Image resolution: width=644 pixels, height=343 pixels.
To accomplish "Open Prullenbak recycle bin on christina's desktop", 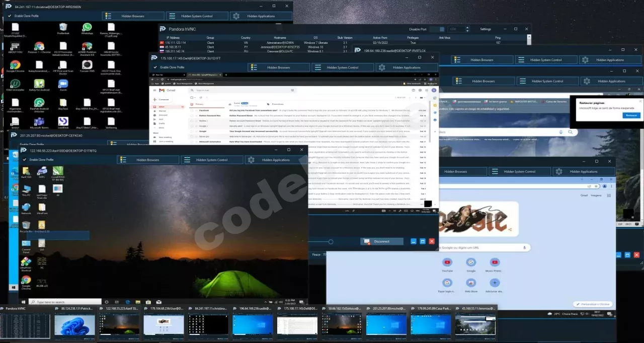I will (x=63, y=29).
